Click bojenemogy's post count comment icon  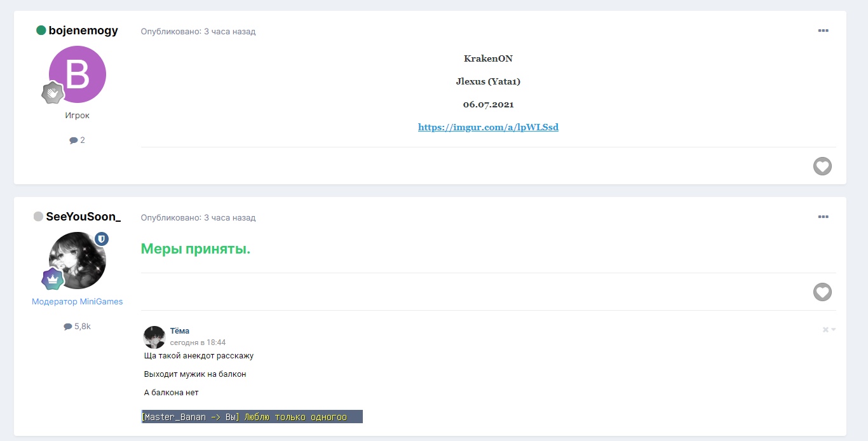pos(74,140)
